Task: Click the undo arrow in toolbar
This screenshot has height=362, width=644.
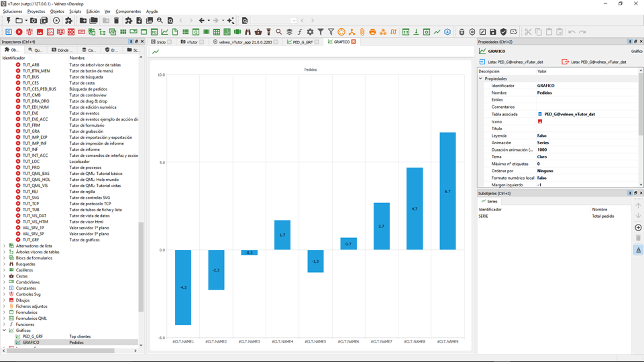Action: coord(572,32)
